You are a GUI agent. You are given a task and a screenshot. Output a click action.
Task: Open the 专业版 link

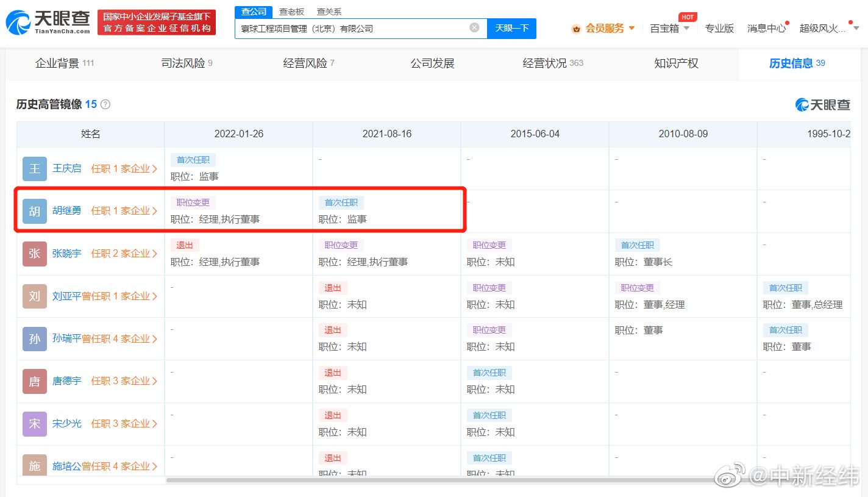tap(719, 29)
